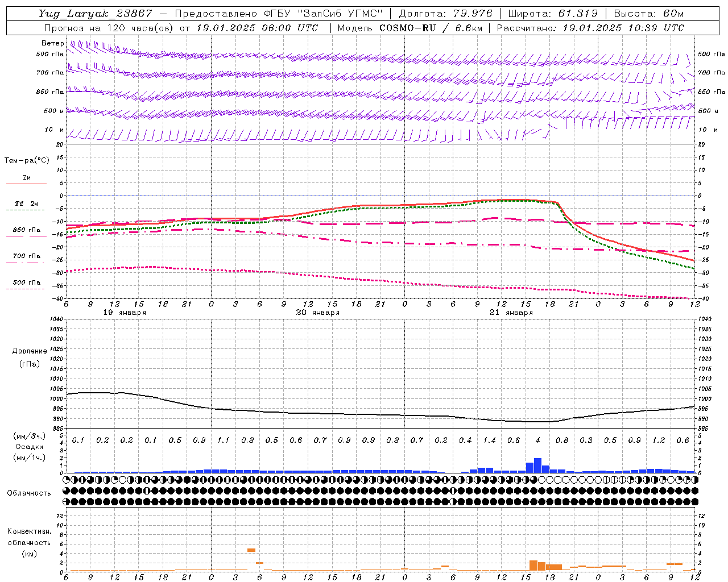
Task: Click the "20 января" date label
Action: (318, 313)
